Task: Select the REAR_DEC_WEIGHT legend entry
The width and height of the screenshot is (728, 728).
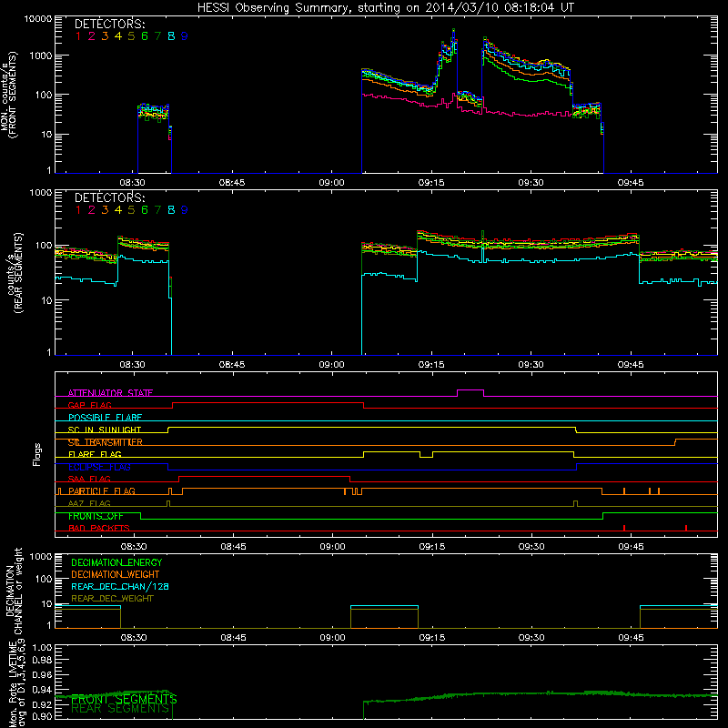Action: click(112, 599)
